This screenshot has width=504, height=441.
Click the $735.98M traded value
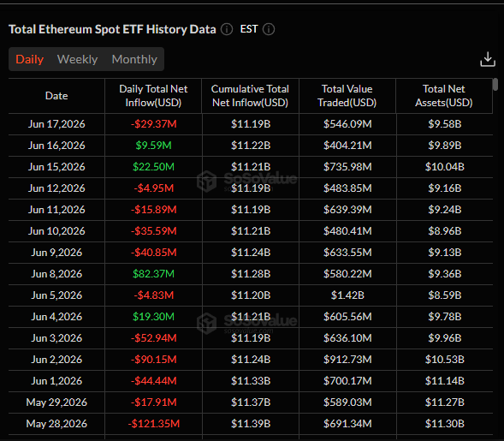point(347,167)
